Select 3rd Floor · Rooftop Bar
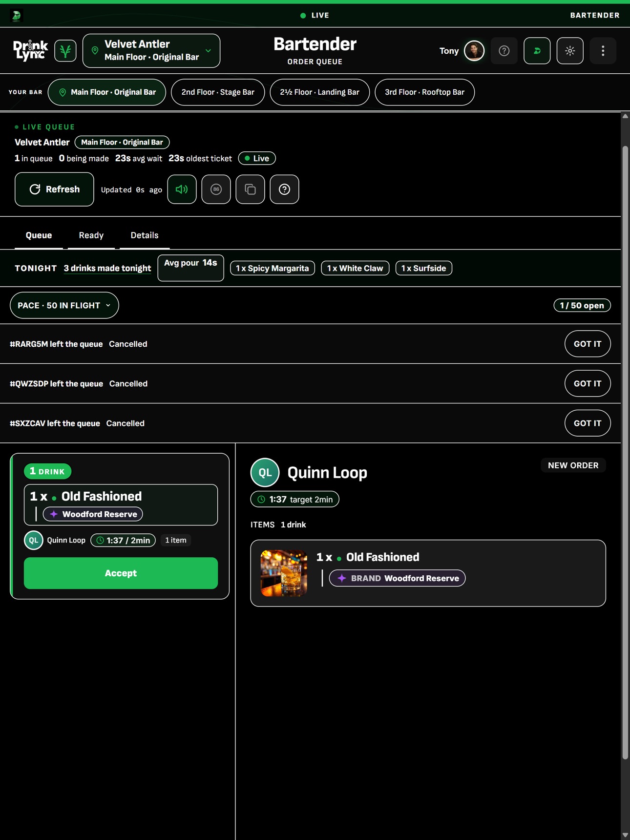Viewport: 630px width, 840px height. point(424,92)
